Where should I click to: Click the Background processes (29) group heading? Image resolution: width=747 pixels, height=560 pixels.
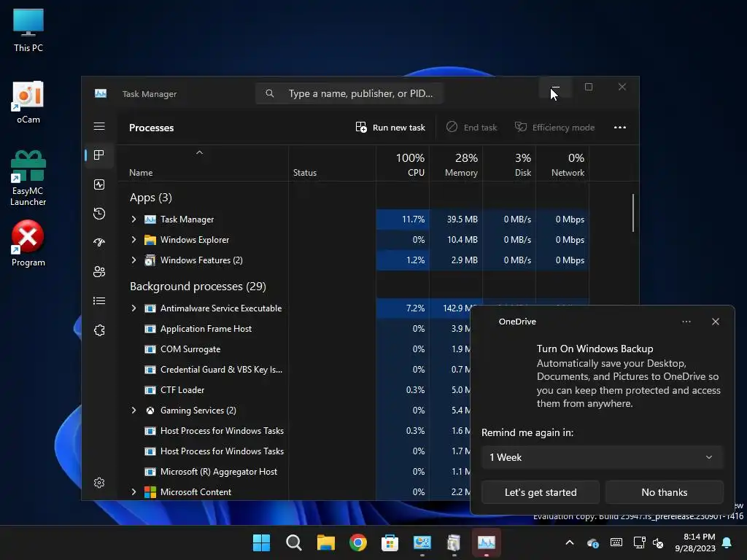pyautogui.click(x=198, y=286)
